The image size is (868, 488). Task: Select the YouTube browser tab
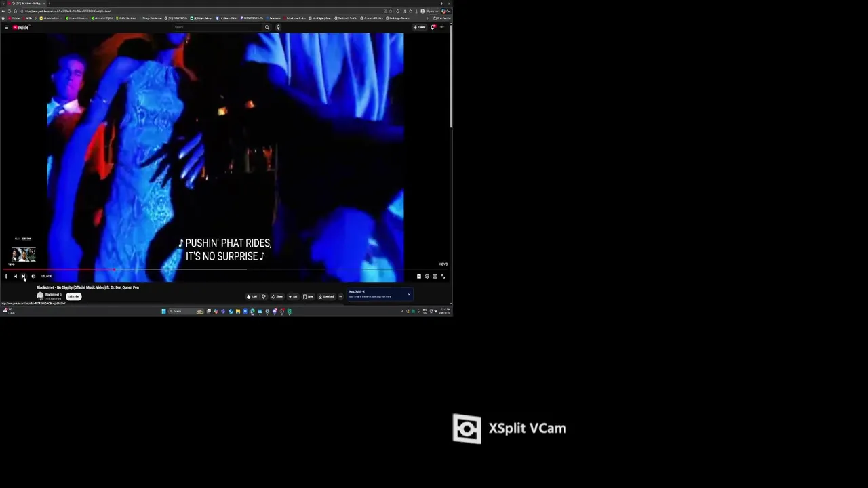coord(26,3)
